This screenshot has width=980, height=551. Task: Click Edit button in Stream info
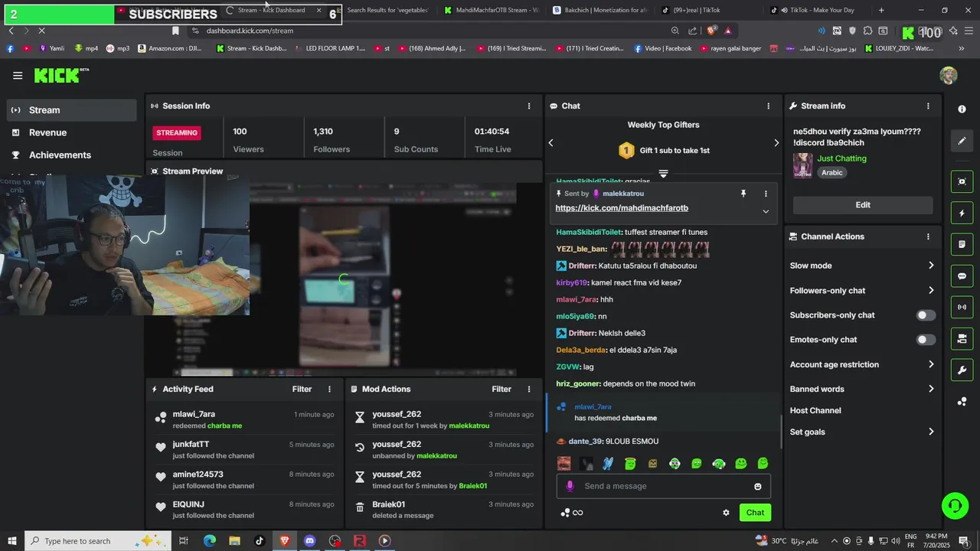click(x=863, y=205)
